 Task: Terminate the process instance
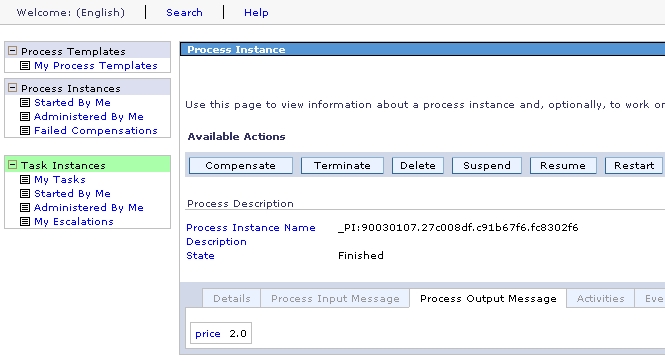point(342,165)
